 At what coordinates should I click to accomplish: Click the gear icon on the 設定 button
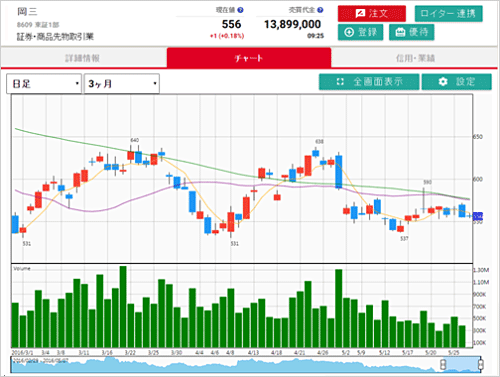point(443,82)
